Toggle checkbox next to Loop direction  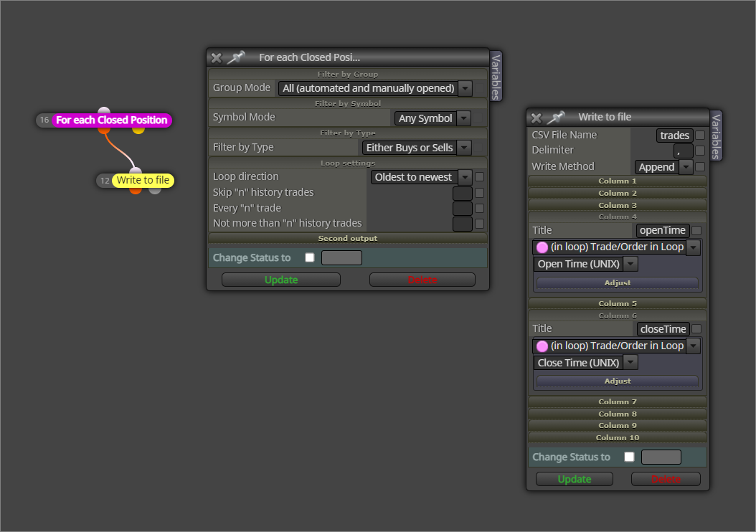click(479, 177)
